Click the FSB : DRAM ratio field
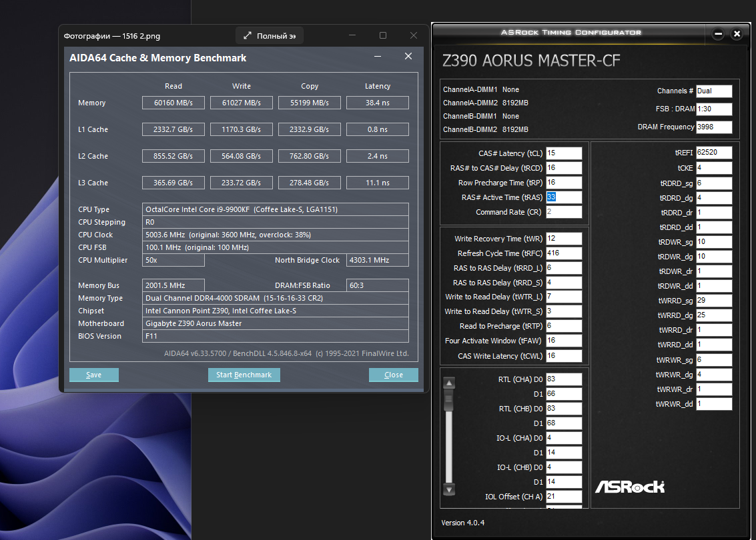Viewport: 756px width, 540px height. 714,109
